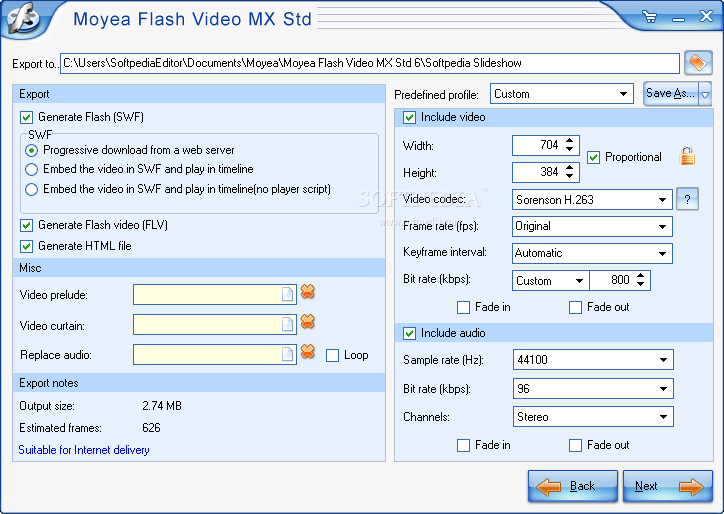
Task: Open Channels Stereo dropdown
Action: click(x=663, y=417)
